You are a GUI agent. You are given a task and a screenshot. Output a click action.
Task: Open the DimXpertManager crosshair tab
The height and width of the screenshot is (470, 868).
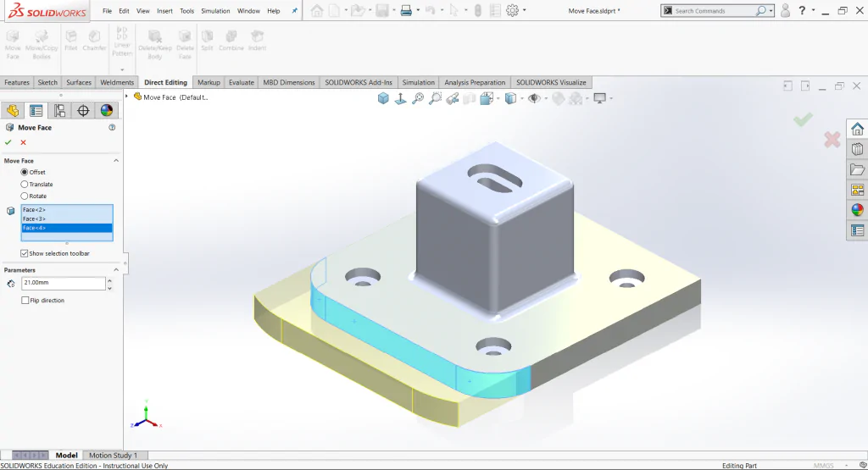coord(83,111)
